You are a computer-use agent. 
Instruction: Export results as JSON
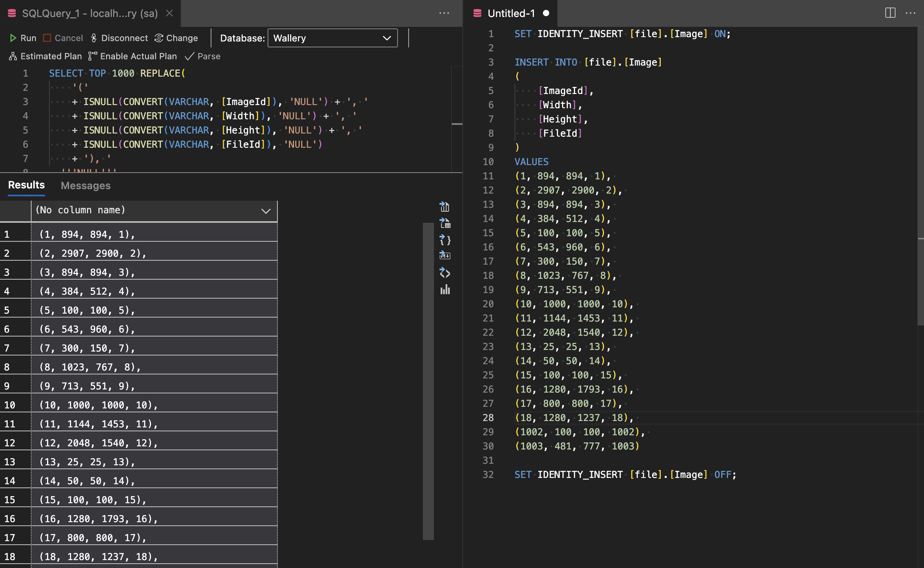point(445,240)
